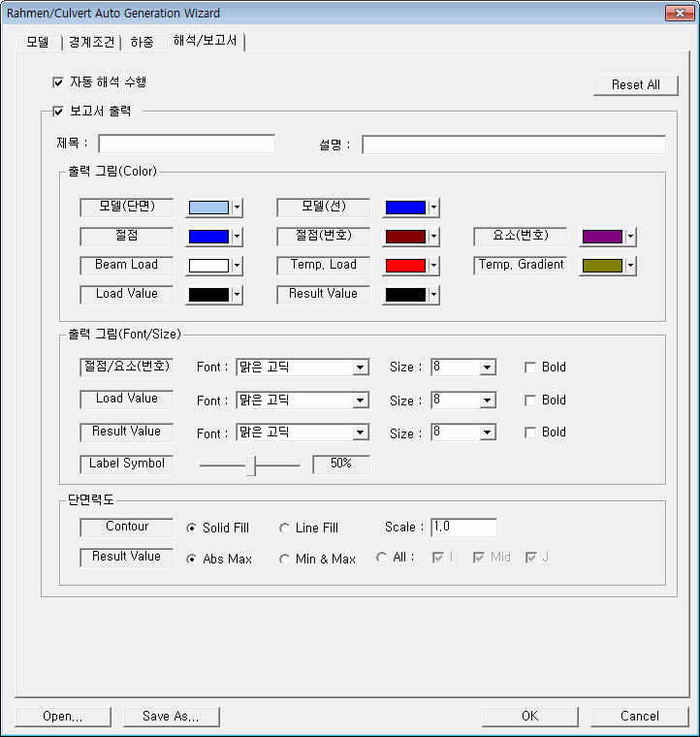The image size is (700, 737).
Task: Open the Result Value color dropdown arrow
Action: pyautogui.click(x=433, y=295)
